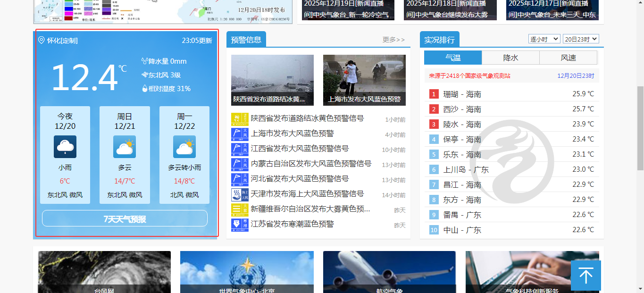This screenshot has height=293, width=644.
Task: Click Sunday's cloudy weather icon
Action: coord(125,147)
